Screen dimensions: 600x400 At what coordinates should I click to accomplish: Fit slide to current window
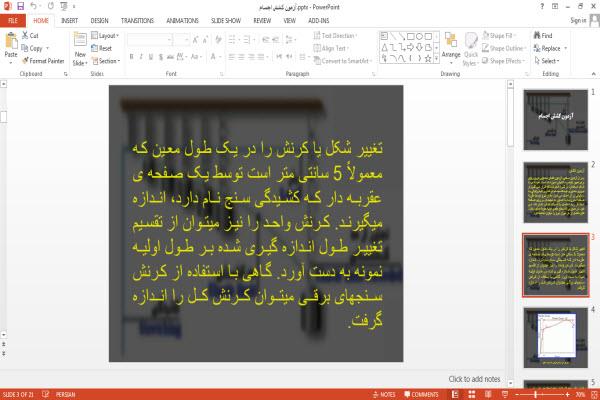(x=594, y=394)
